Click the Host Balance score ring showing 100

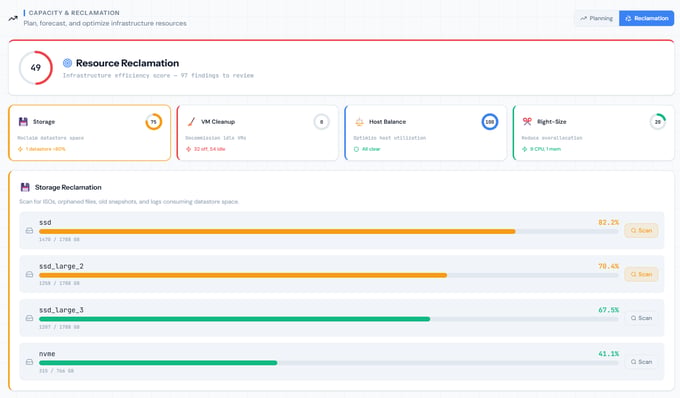coord(490,122)
